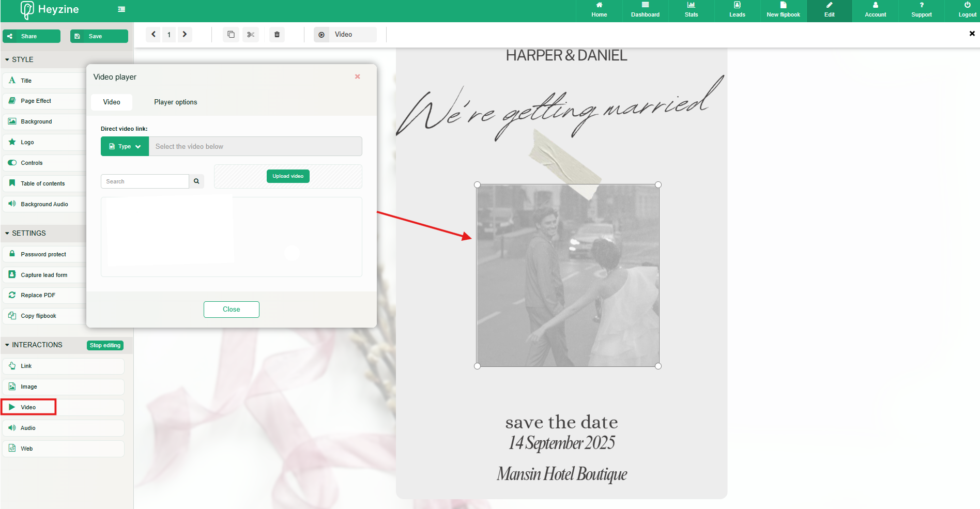Click the Close button in dialog

pos(232,310)
